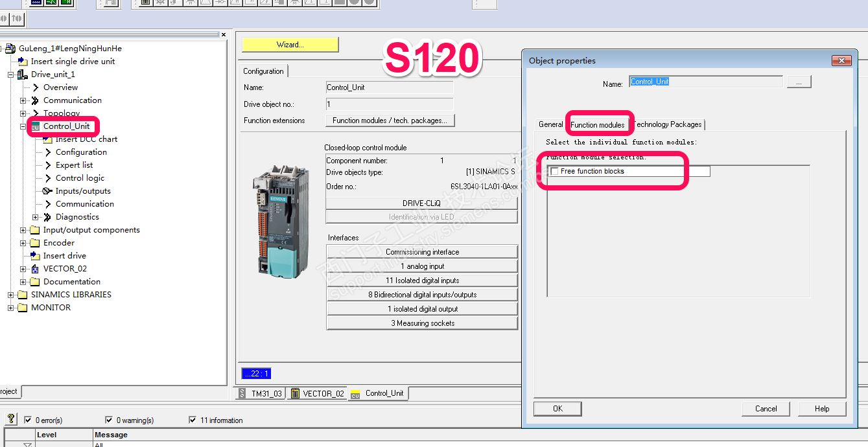868x447 pixels.
Task: Select the Configuration tab in workspace
Action: (264, 71)
